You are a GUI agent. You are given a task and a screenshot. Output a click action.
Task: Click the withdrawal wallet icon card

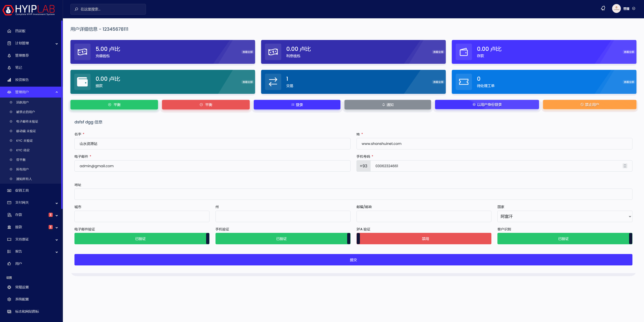point(82,82)
